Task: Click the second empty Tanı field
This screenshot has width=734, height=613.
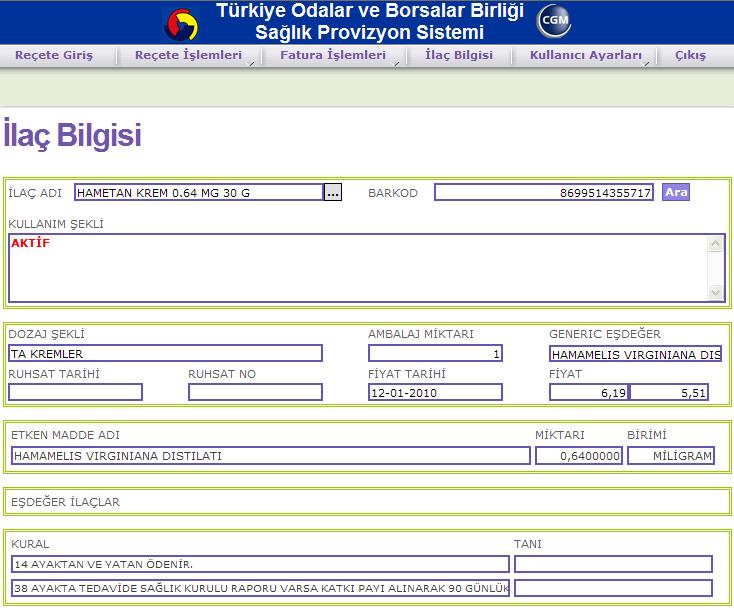Action: coord(614,588)
